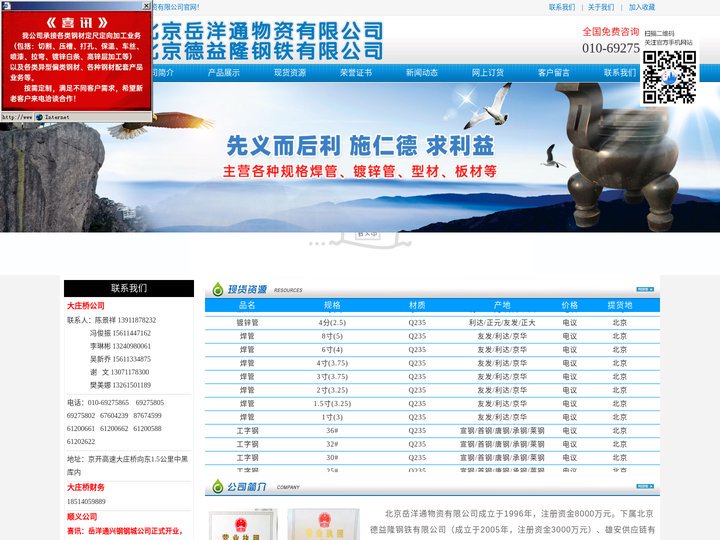Open the first business license thumbnail
Screen dimensions: 720x540
click(243, 524)
